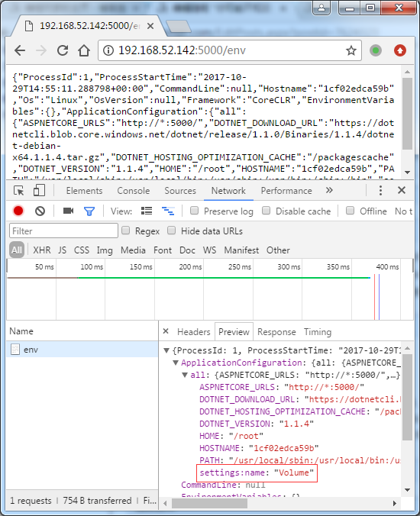
Task: Toggle the overview waterfall view icon
Action: click(x=168, y=211)
